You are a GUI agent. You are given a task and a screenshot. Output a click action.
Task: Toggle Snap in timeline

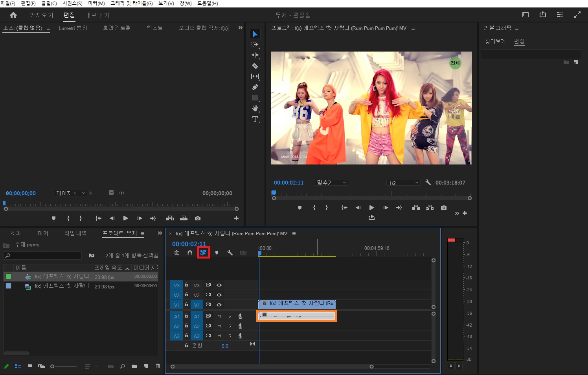click(x=190, y=253)
